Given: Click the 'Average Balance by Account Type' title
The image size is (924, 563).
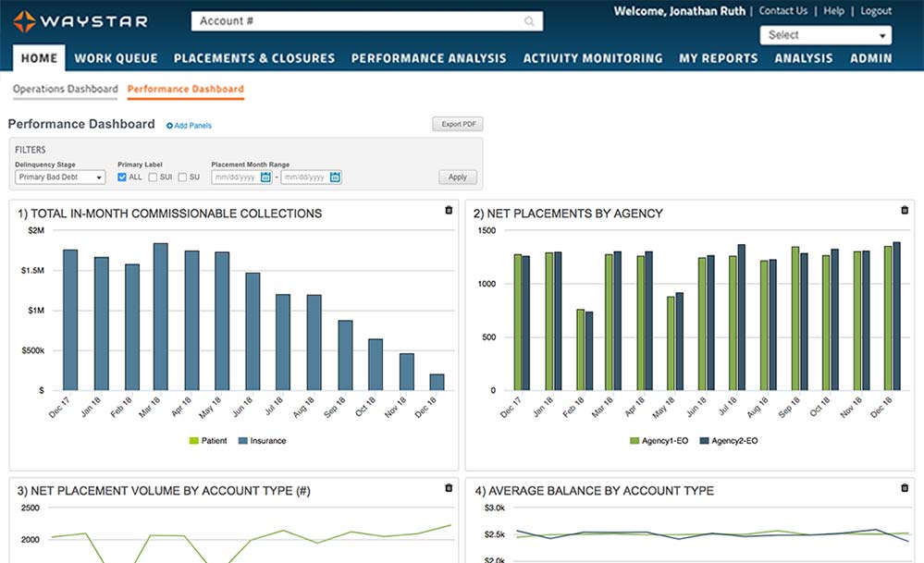Looking at the screenshot, I should tap(595, 491).
